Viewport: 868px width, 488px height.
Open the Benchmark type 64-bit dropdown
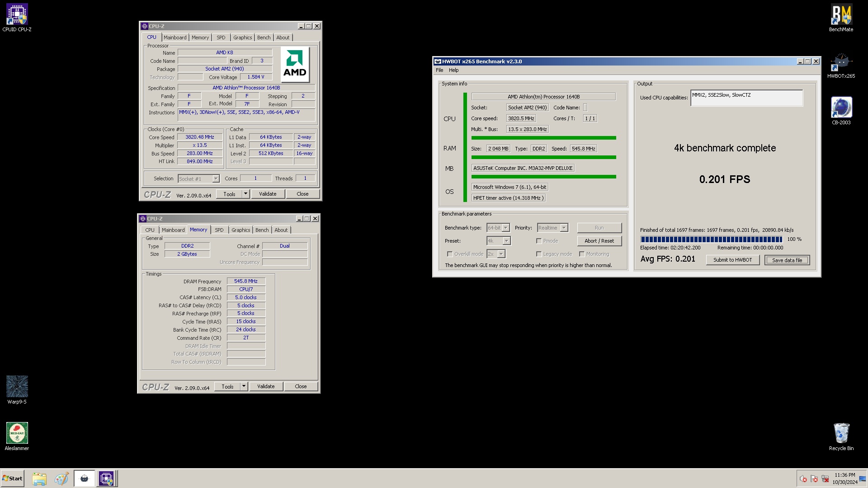pyautogui.click(x=498, y=228)
